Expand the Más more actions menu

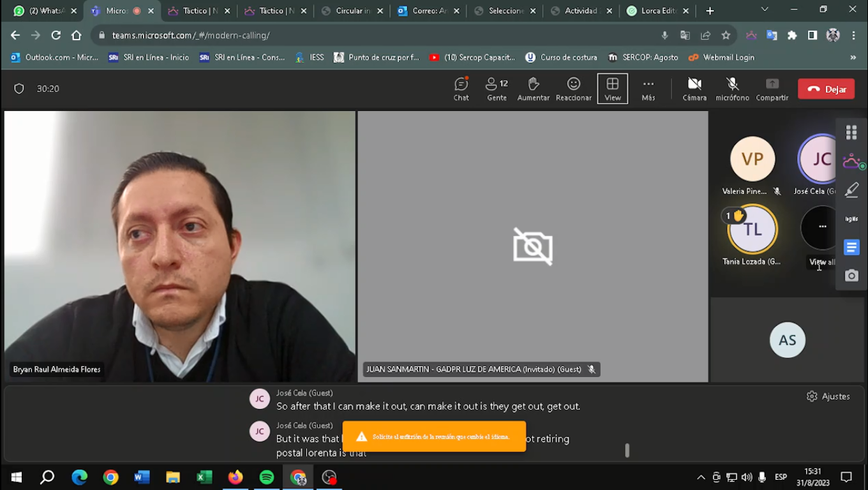coord(648,89)
